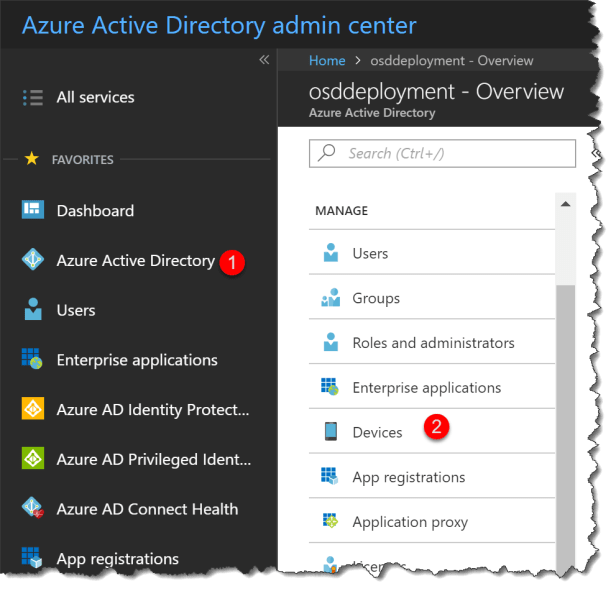Select App registrations in favorites sidebar
Image resolution: width=616 pixels, height=591 pixels.
[x=117, y=558]
